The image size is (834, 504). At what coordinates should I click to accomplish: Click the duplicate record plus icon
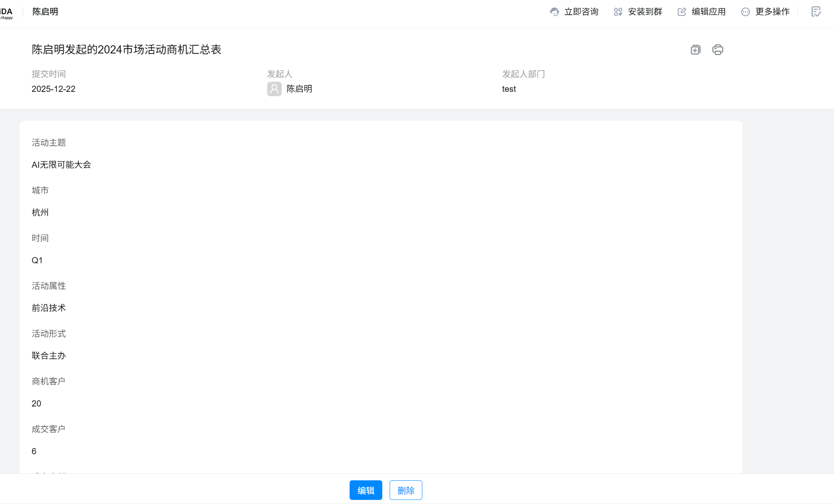696,50
